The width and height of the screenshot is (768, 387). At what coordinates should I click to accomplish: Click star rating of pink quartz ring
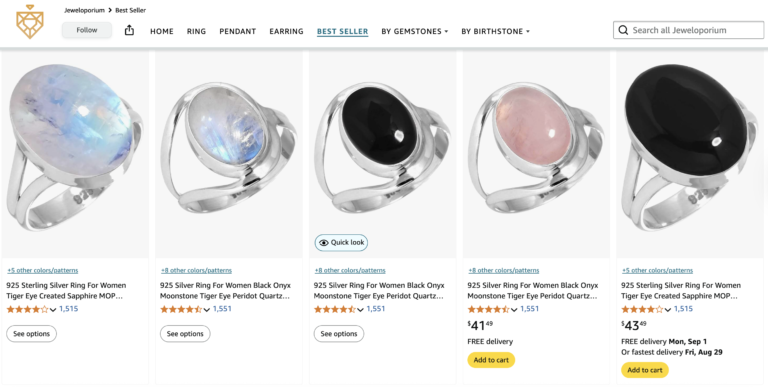[489, 309]
